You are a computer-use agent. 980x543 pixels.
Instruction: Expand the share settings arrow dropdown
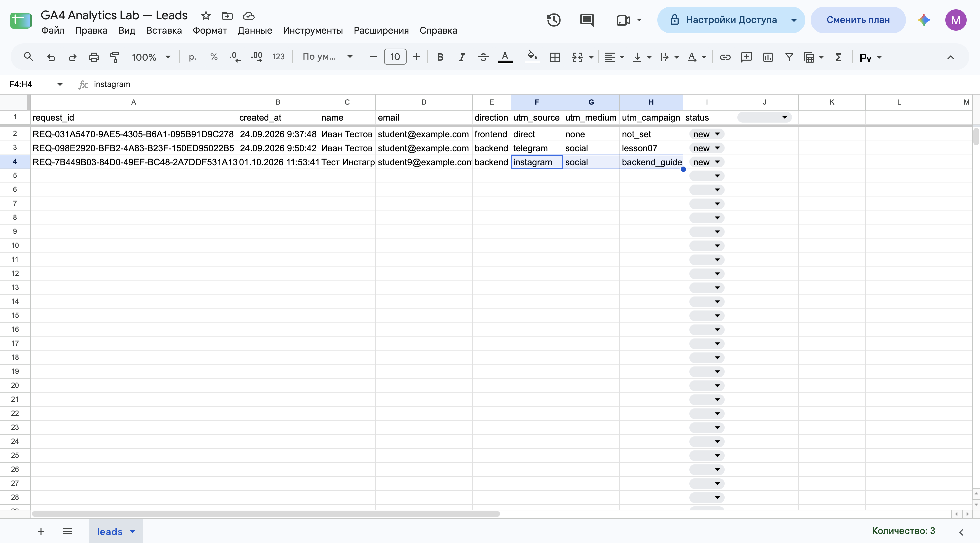[794, 20]
